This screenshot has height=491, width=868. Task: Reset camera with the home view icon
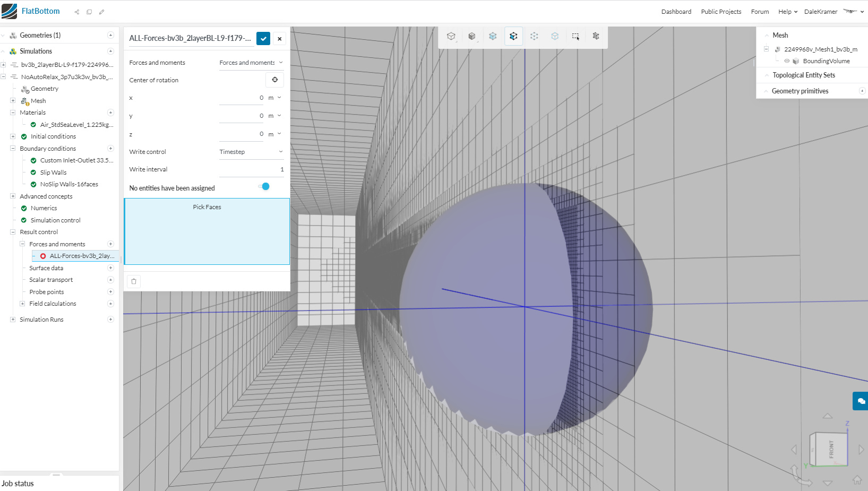[x=857, y=480]
